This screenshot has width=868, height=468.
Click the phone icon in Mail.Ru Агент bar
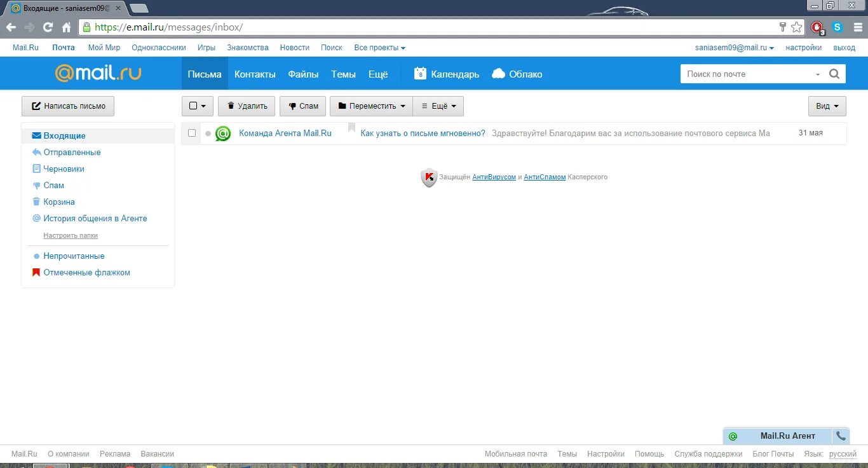pos(841,436)
